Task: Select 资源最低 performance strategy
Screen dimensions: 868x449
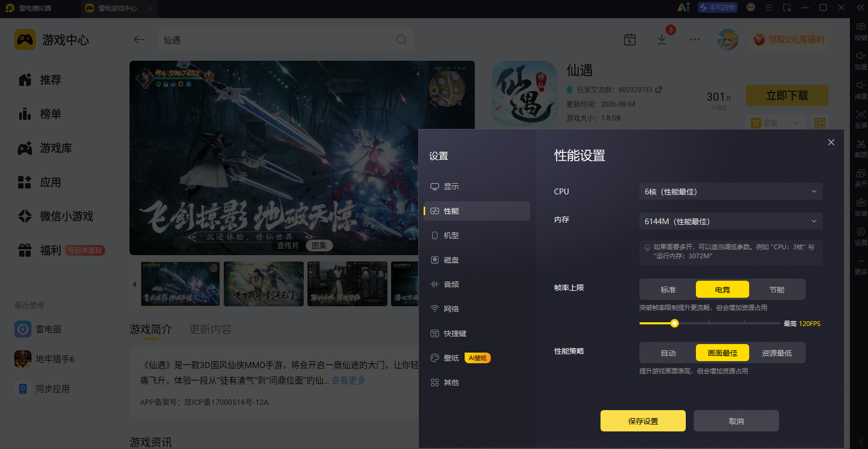Action: (777, 353)
